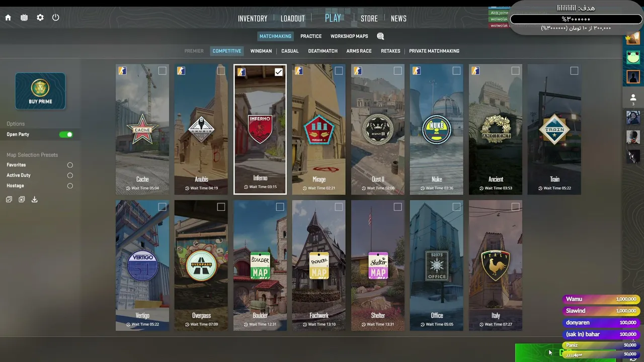This screenshot has height=362, width=644.
Task: Select the Deathmatch game mode
Action: [x=323, y=51]
